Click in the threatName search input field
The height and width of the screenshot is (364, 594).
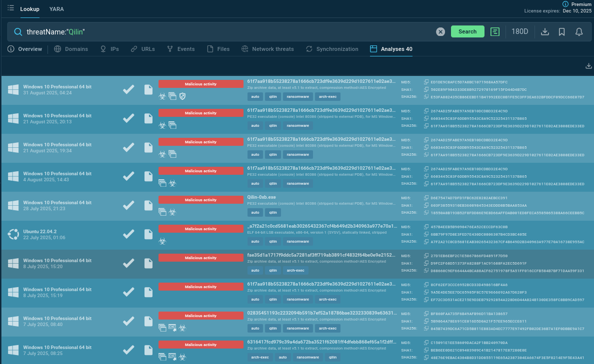(225, 31)
